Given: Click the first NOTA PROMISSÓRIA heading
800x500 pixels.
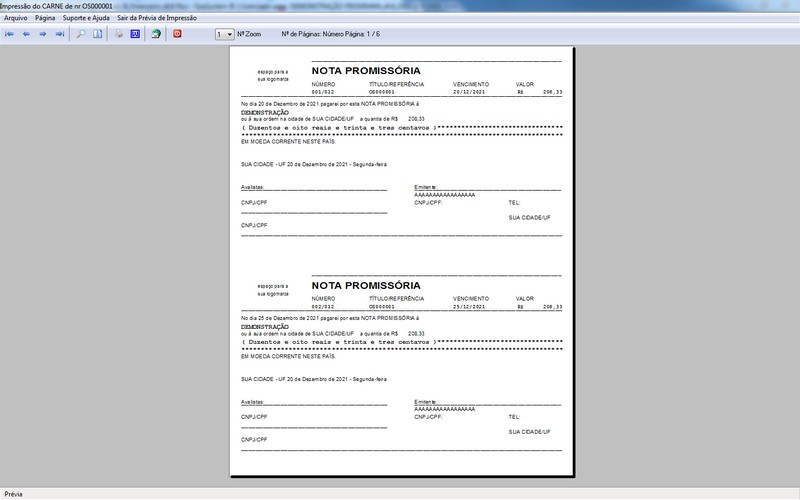Looking at the screenshot, I should (x=366, y=71).
